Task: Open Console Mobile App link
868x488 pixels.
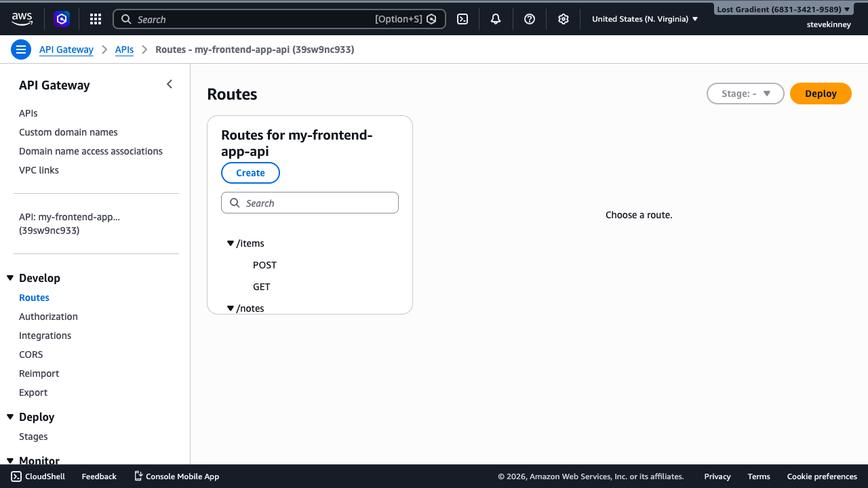Action: 177,476
